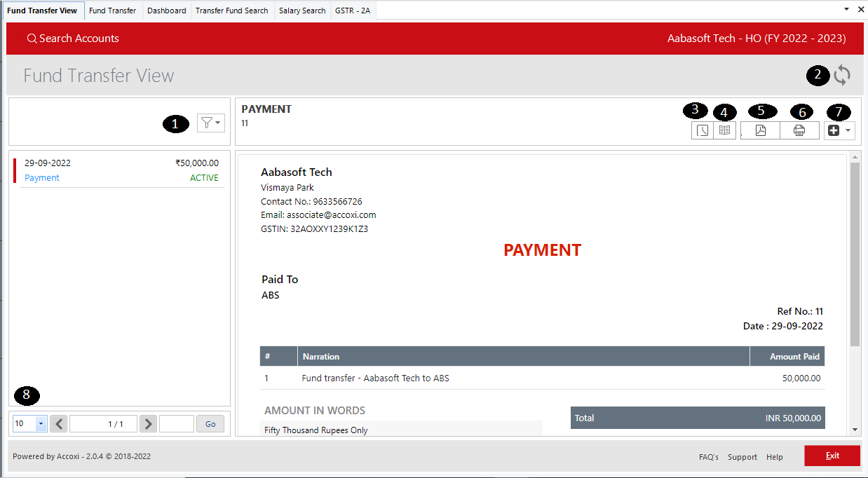Open the page size dropdown showing 10
Screen dimensions: 868x478
point(29,423)
